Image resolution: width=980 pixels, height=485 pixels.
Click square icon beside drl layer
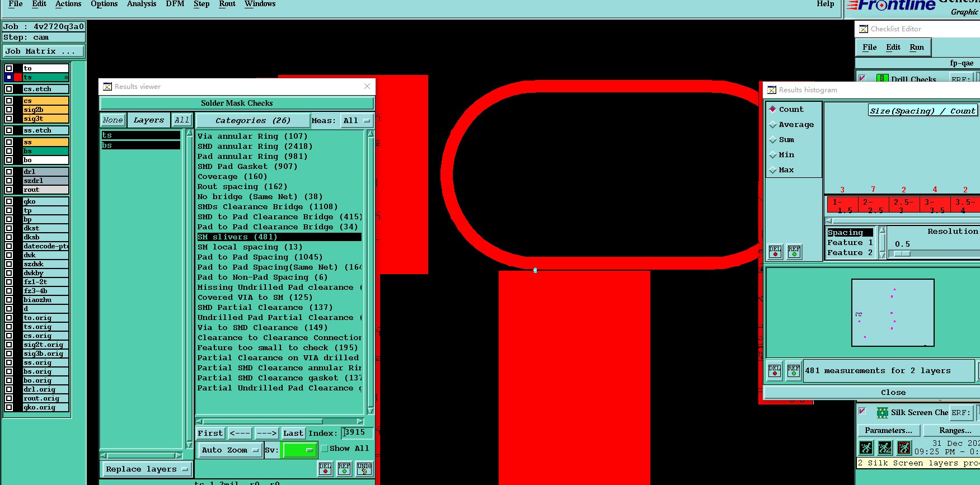point(9,172)
